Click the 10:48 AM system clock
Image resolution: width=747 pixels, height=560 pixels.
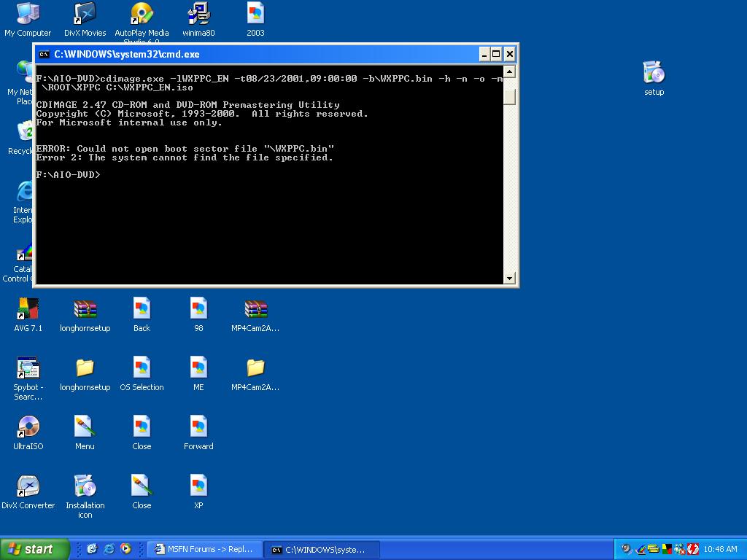720,550
